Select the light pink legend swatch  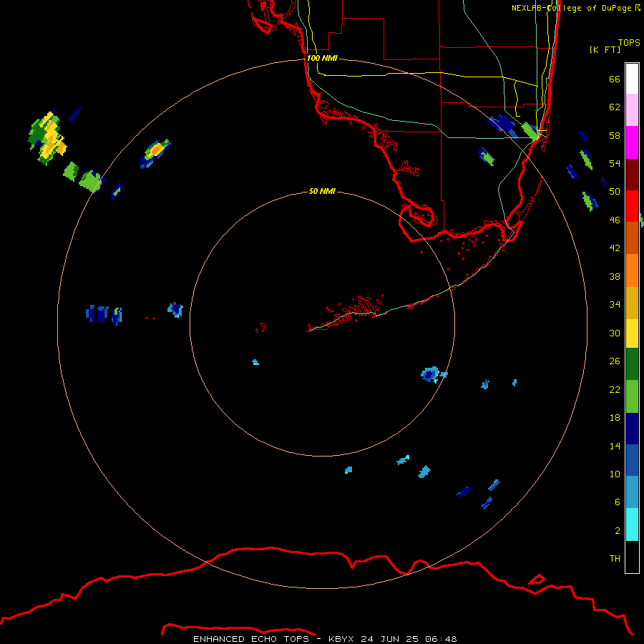click(x=632, y=110)
